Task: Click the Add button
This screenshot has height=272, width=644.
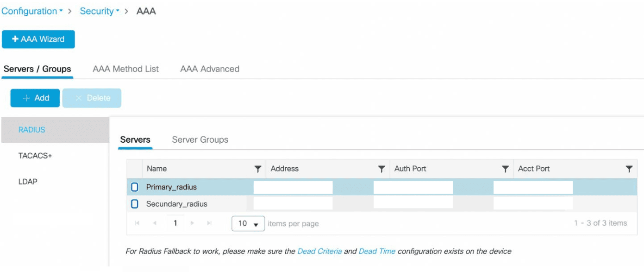Action: point(35,98)
